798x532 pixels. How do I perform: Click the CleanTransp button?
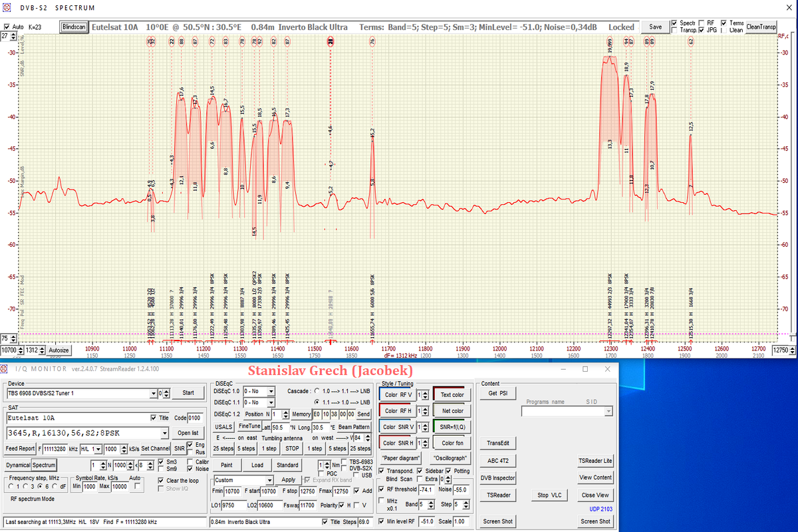[x=761, y=27]
